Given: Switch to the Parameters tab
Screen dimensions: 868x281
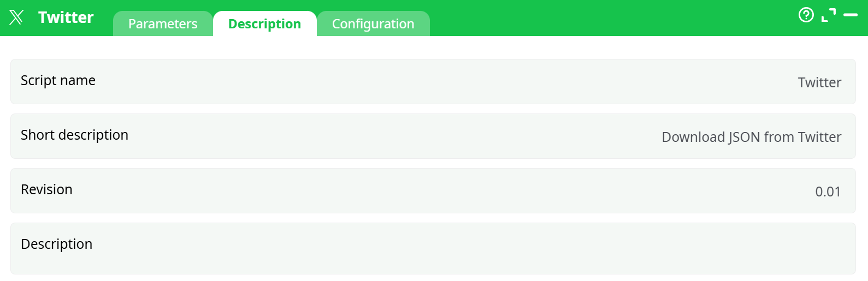Looking at the screenshot, I should click(x=163, y=24).
